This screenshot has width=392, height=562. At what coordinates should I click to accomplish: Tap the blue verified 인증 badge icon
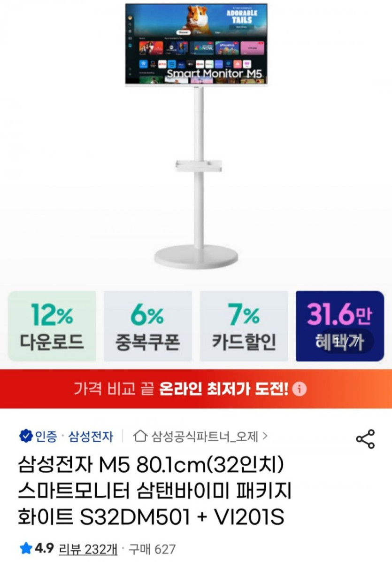(25, 437)
